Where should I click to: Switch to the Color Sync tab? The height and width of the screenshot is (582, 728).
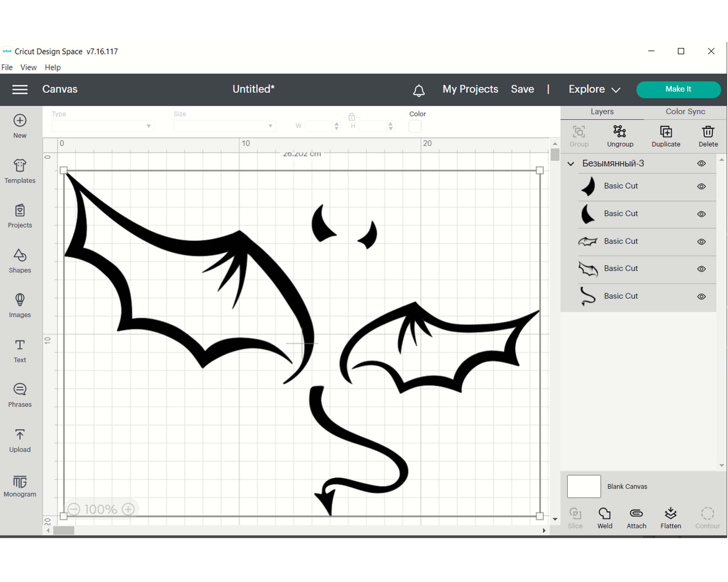click(685, 111)
